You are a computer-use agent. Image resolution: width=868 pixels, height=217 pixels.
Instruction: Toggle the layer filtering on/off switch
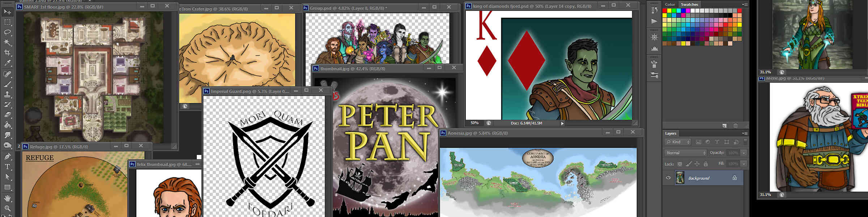745,141
